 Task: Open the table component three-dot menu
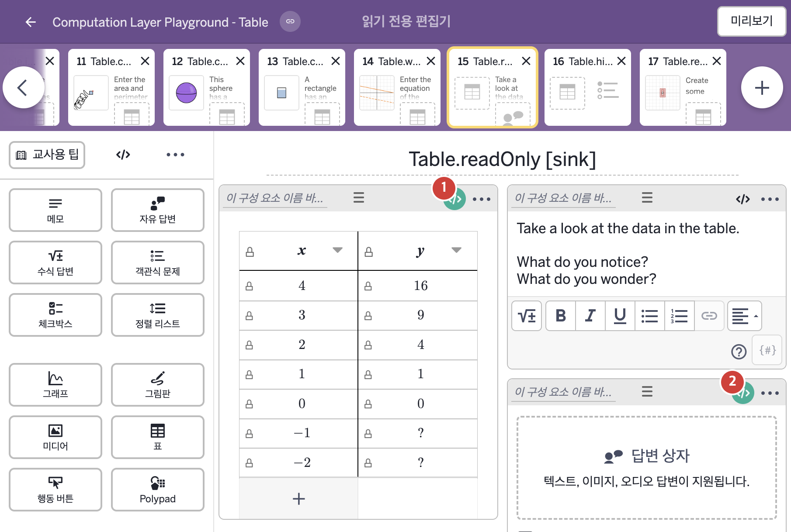482,199
